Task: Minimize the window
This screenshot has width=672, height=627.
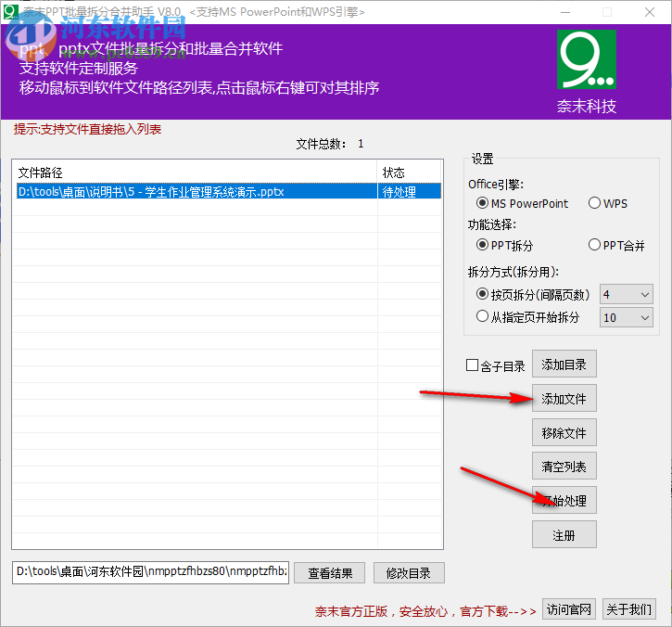Action: (x=565, y=12)
